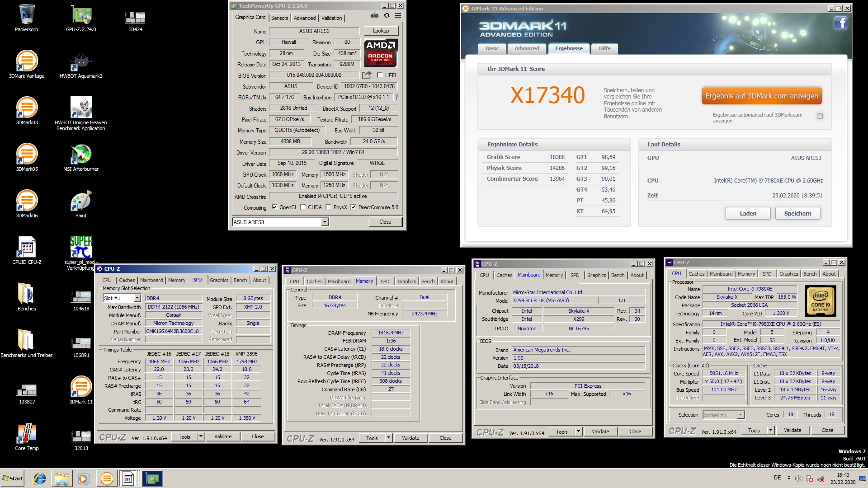
Task: Enable automatic result display on 3DMark.com
Action: click(x=820, y=116)
